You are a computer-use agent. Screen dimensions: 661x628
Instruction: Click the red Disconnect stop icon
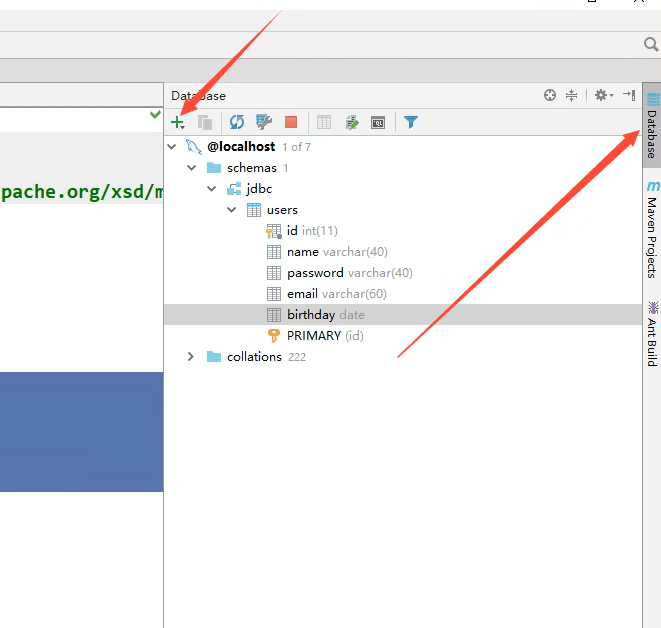tap(291, 122)
